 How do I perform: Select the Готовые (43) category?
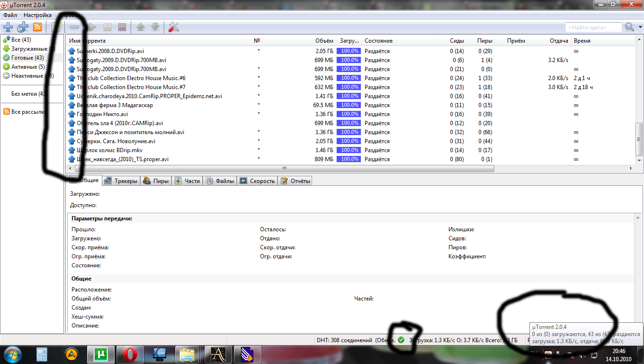24,58
